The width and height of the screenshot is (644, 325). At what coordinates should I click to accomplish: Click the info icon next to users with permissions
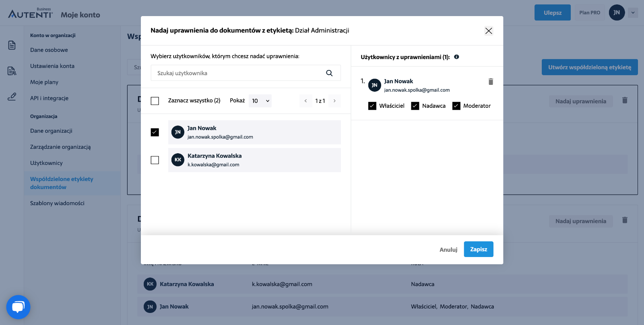(x=456, y=57)
